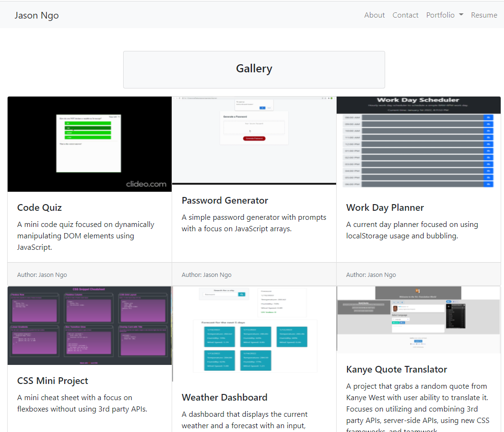Open the About page link
Viewport: 504px width, 432px height.
coord(374,15)
